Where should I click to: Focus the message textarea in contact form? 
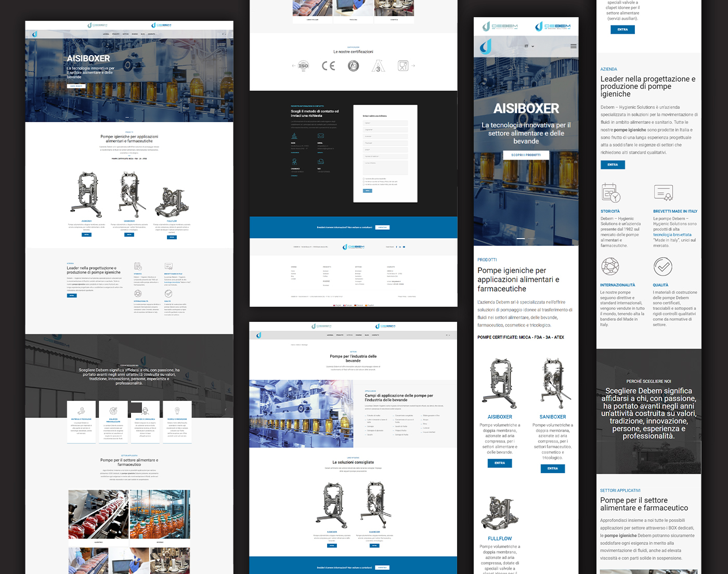(385, 167)
